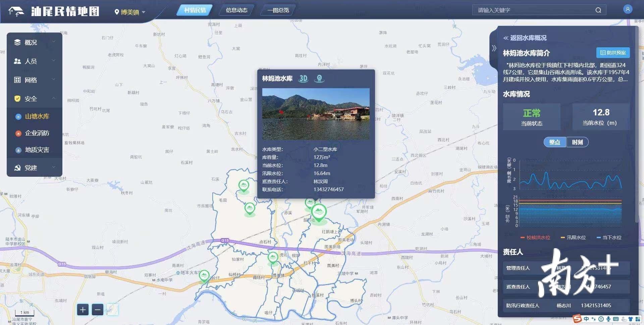Select the reservoir marker right of 毛田
Screen dimensions: 644x325
click(x=250, y=209)
